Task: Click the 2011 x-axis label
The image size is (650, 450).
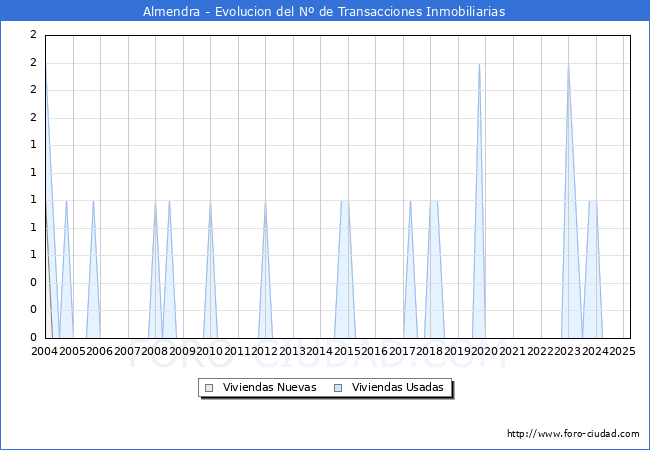Action: (x=238, y=351)
